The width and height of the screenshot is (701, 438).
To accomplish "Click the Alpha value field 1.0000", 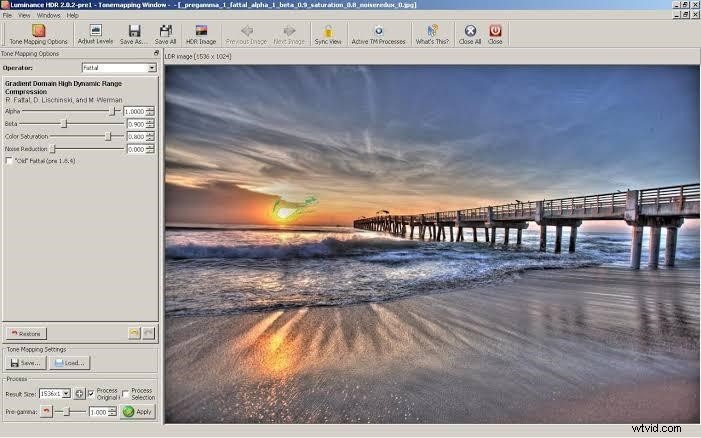I will 135,111.
